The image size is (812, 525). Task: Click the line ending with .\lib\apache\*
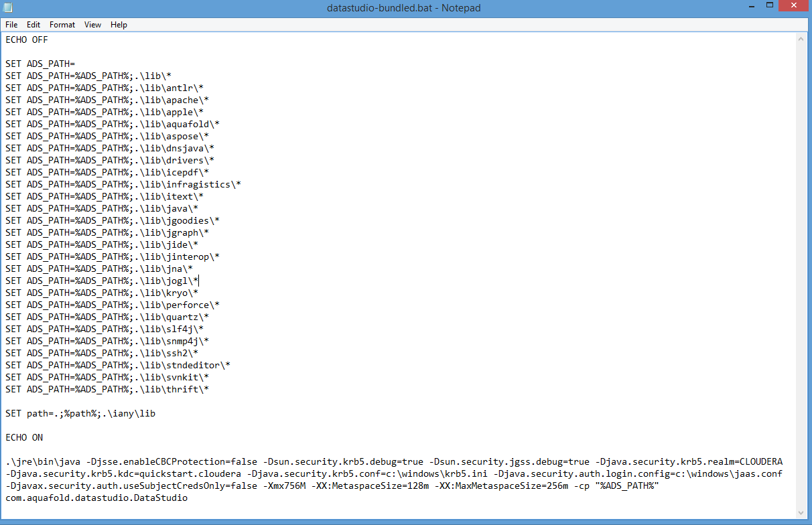click(x=107, y=100)
